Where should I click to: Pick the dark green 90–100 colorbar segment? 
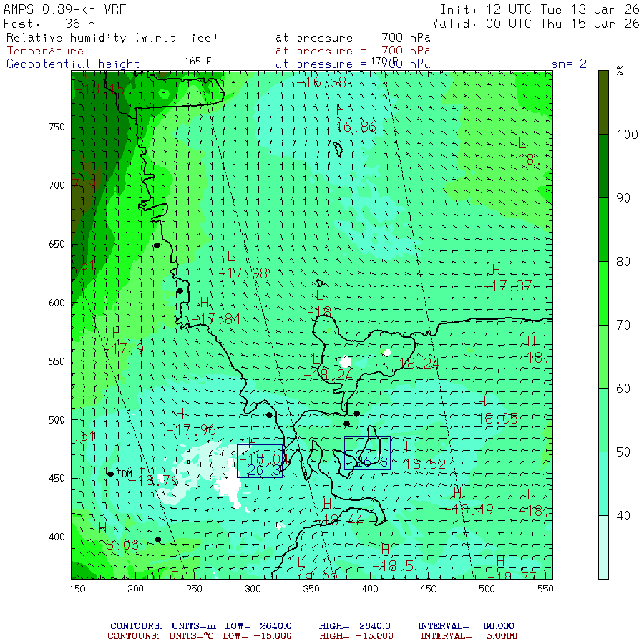pyautogui.click(x=603, y=166)
